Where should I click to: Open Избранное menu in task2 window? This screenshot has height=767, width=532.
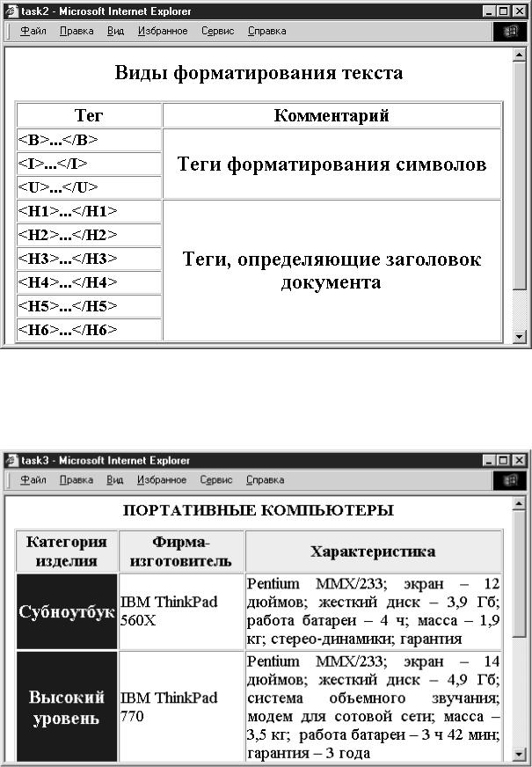163,31
